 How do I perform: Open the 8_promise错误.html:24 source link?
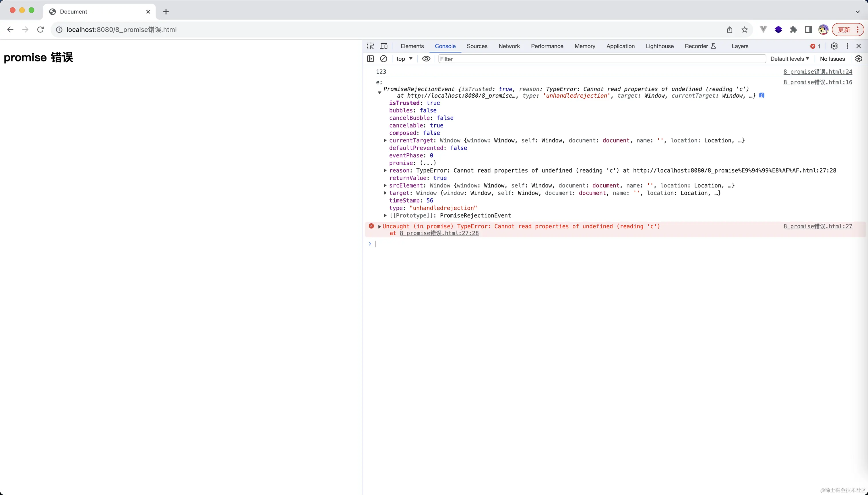tap(818, 72)
